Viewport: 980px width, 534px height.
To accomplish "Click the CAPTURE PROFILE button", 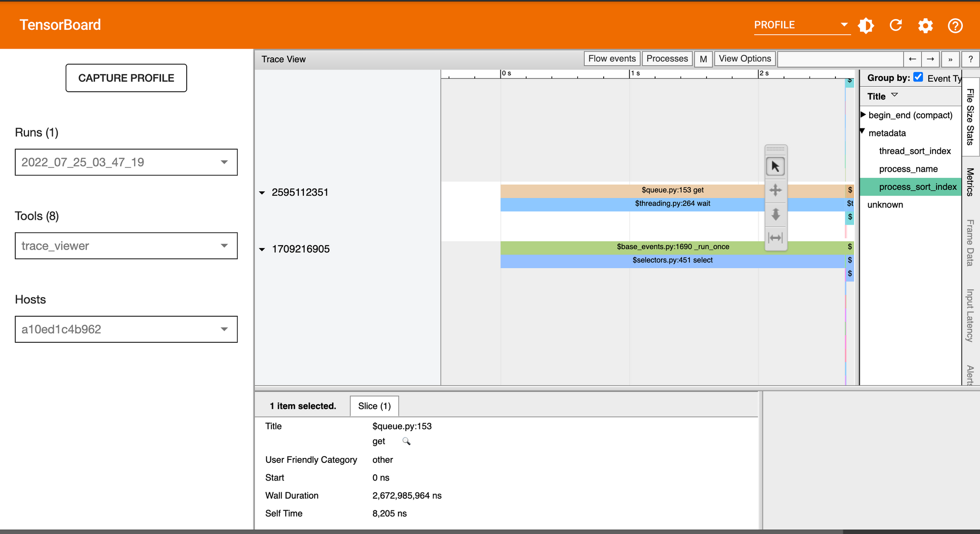I will click(126, 78).
